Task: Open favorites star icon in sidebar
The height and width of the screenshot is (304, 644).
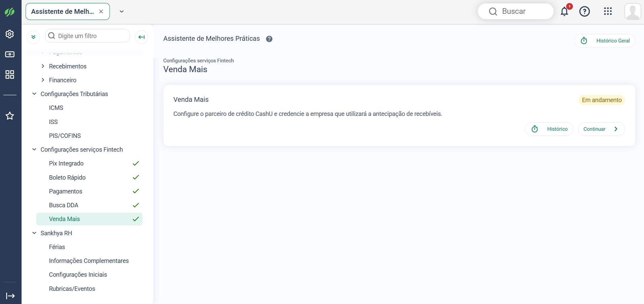Action: coord(10,116)
